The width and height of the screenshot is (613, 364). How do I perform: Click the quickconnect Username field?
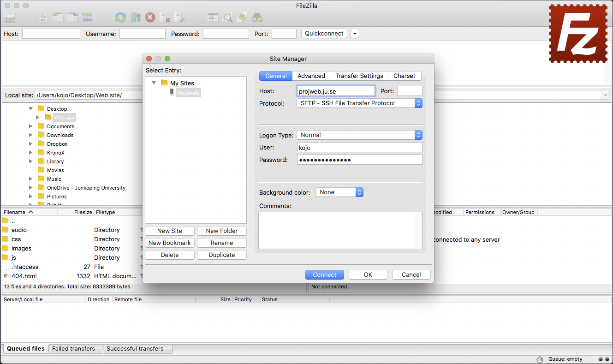143,34
